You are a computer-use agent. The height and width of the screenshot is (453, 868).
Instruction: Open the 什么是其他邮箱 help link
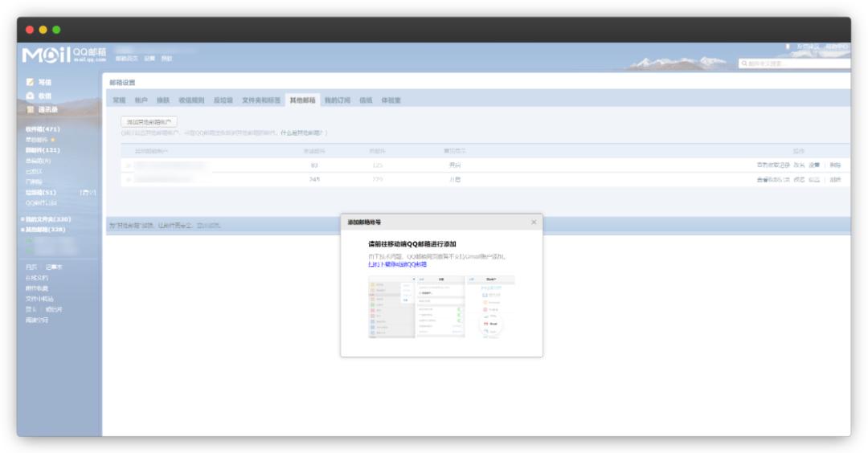click(302, 133)
